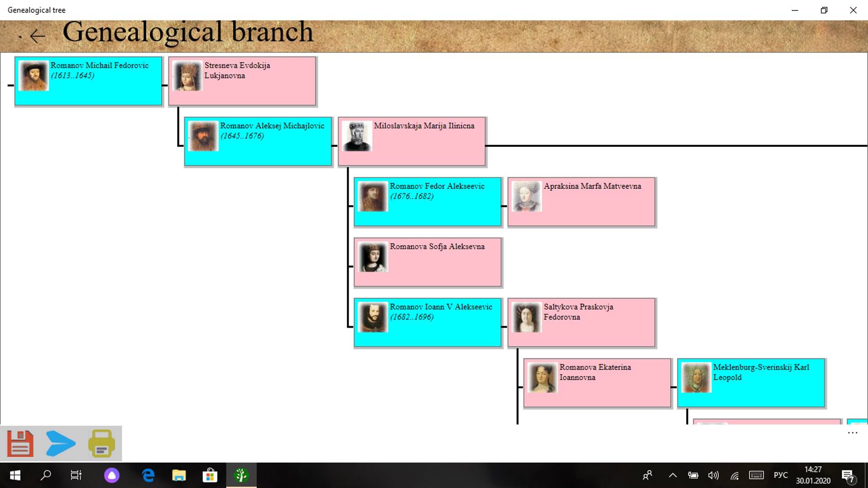This screenshot has height=488, width=868.
Task: Go back using the left arrow icon
Action: tap(37, 36)
